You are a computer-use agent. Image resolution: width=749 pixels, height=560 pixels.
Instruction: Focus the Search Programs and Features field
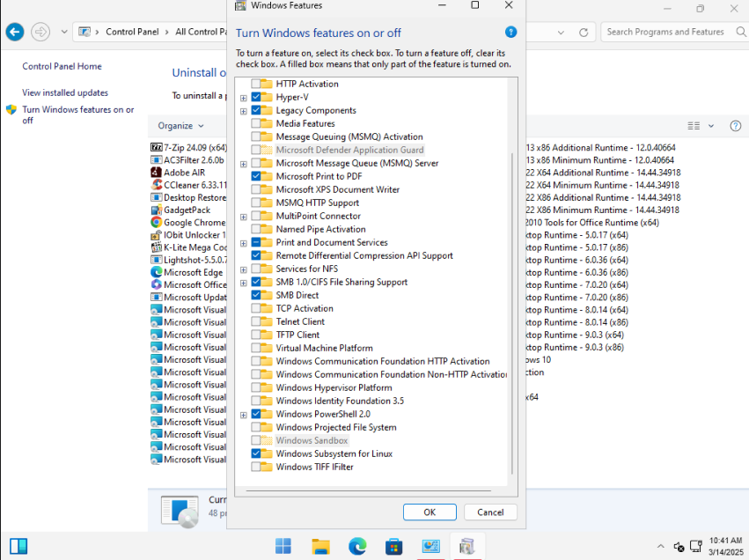[x=665, y=32]
